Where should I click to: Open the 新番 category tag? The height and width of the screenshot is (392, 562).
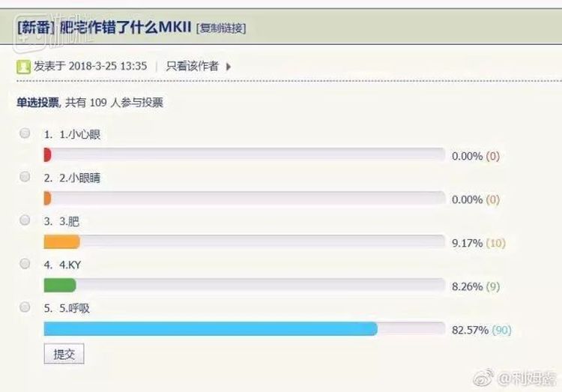point(34,28)
